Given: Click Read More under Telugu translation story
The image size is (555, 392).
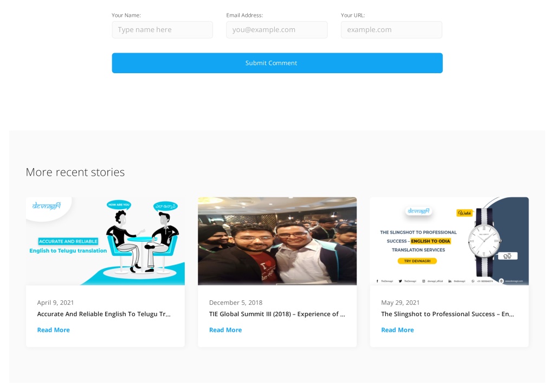Looking at the screenshot, I should (x=54, y=330).
